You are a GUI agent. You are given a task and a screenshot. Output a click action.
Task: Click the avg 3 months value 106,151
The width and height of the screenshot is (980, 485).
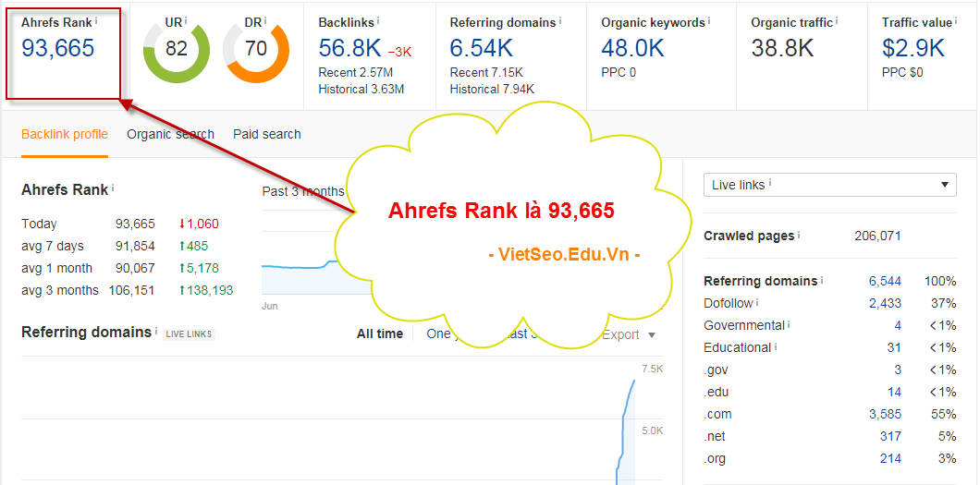tap(131, 290)
